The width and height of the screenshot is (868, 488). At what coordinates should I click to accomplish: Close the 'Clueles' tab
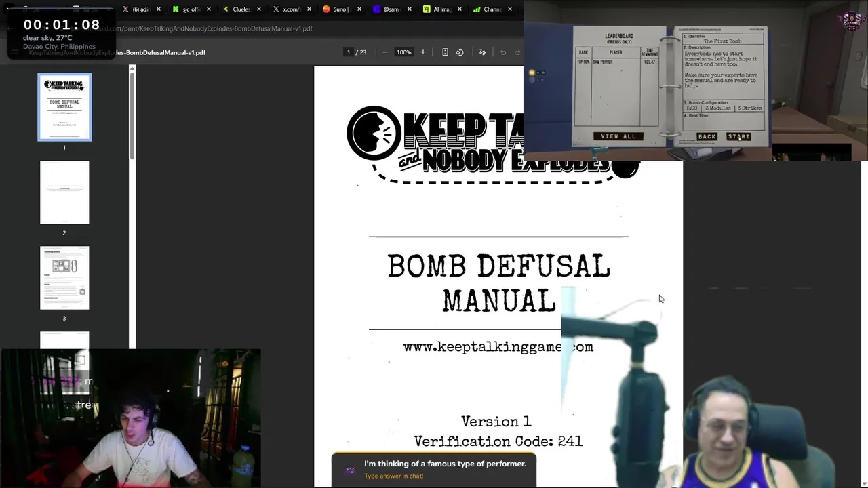(259, 9)
